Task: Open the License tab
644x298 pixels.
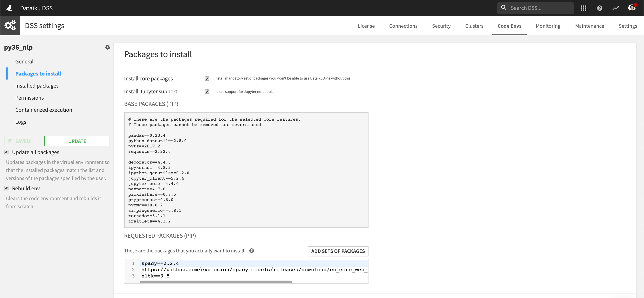Action: tap(366, 26)
